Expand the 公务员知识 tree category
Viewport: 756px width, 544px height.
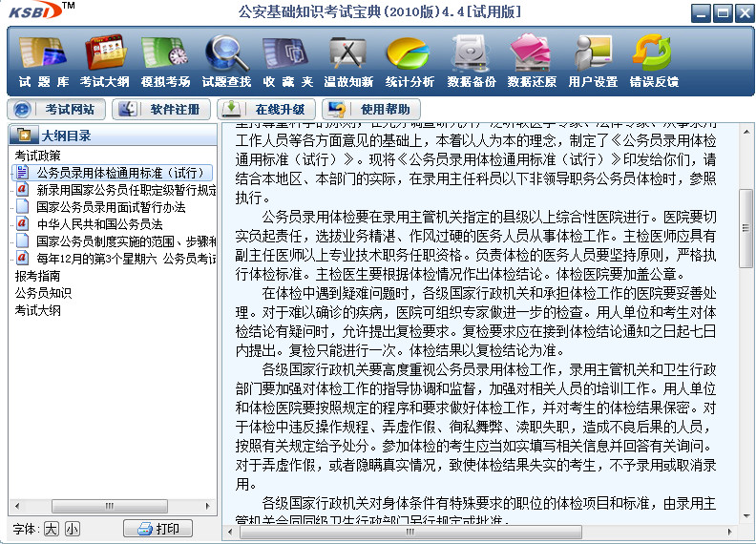(43, 293)
